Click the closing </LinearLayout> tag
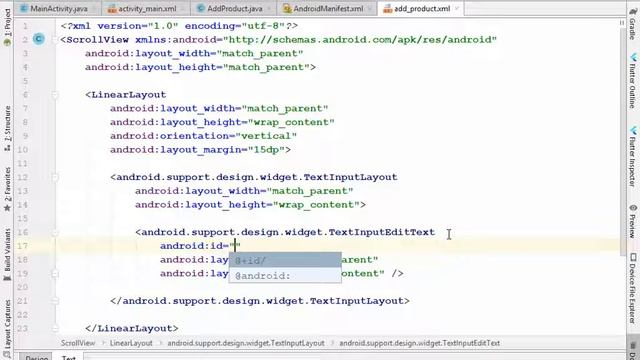 132,329
